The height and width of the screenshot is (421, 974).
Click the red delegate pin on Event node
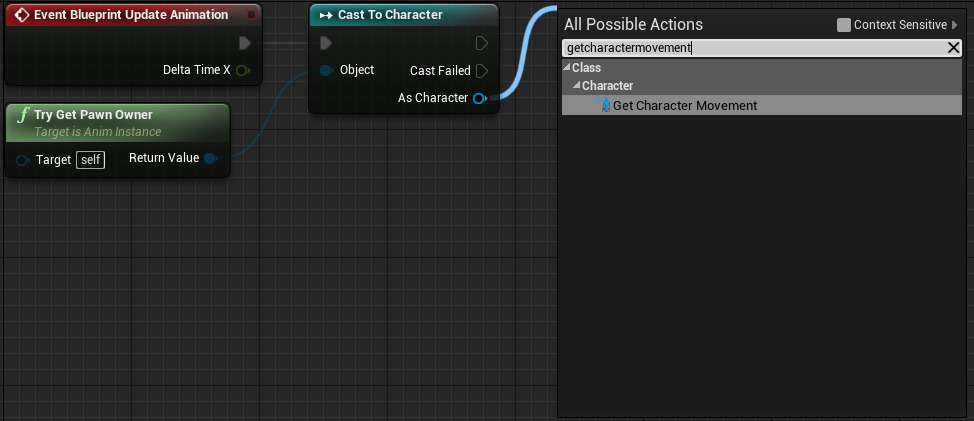click(251, 14)
